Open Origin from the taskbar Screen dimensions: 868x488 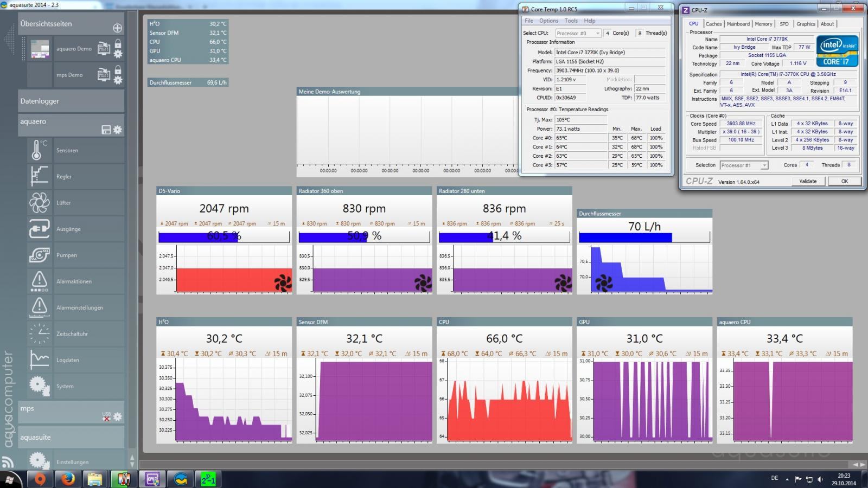pos(40,479)
